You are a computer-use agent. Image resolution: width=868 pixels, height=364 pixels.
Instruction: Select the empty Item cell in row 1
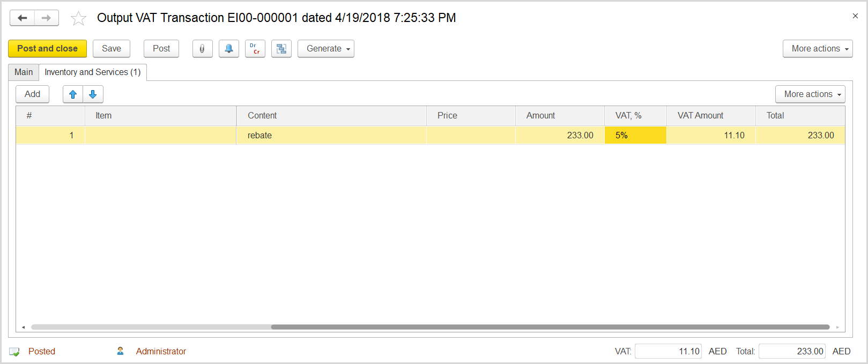pos(160,136)
